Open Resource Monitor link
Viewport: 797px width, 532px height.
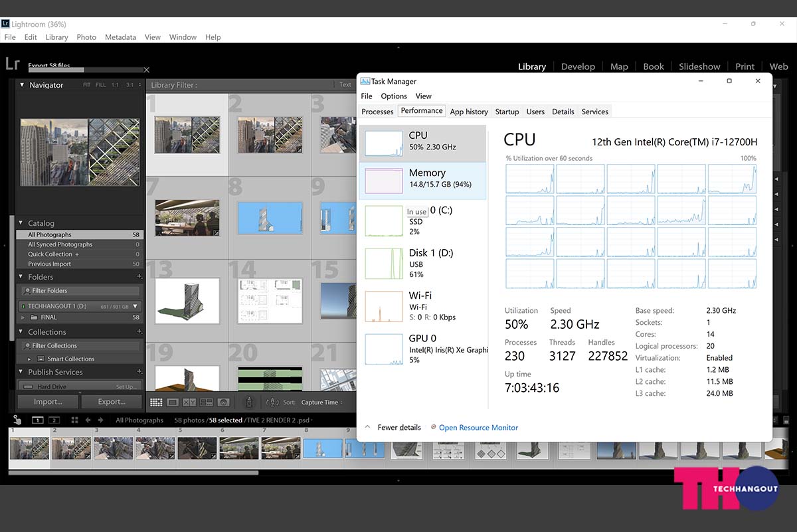coord(478,428)
